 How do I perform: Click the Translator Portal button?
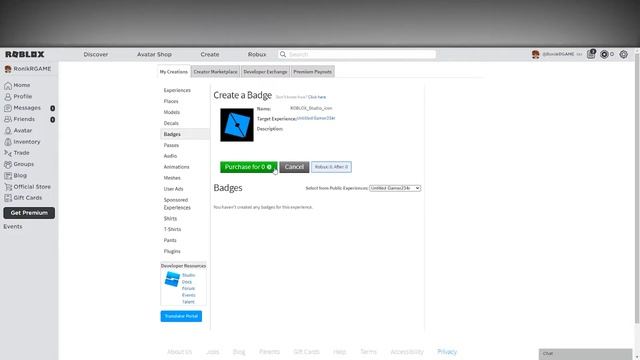[181, 316]
